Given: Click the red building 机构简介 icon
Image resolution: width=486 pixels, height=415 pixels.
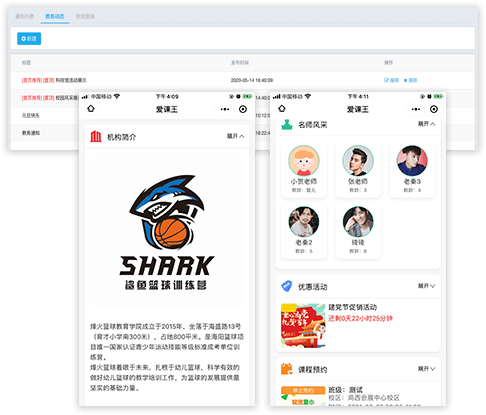Looking at the screenshot, I should [96, 136].
